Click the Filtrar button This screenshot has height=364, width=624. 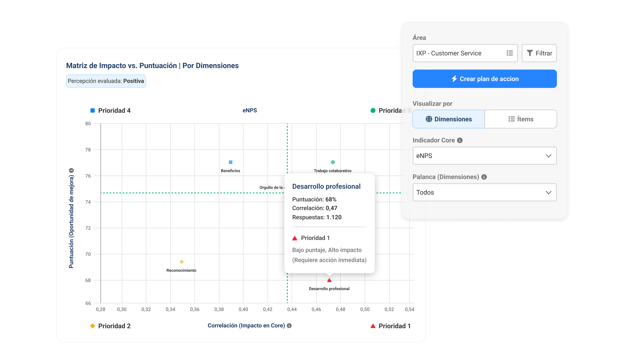tap(539, 53)
